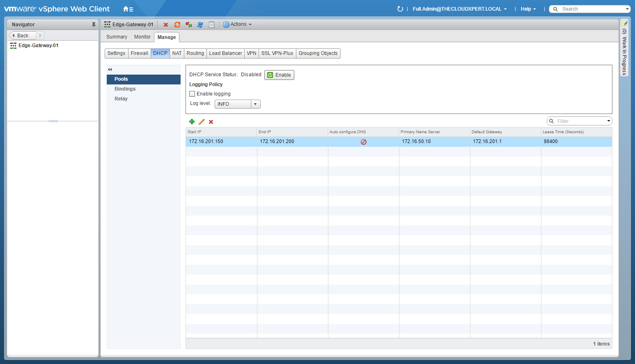Click the Enable DHCP service button
The height and width of the screenshot is (364, 635).
(279, 75)
